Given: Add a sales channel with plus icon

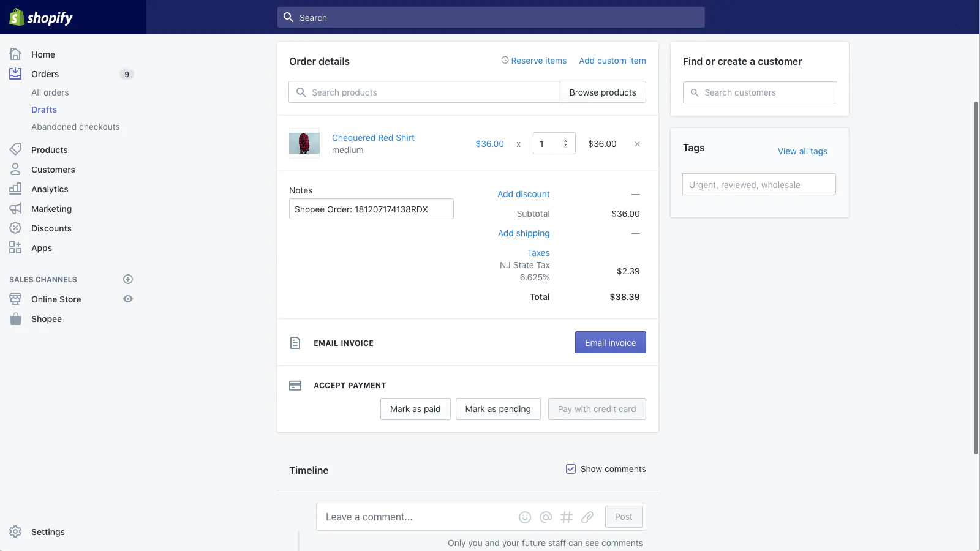Looking at the screenshot, I should pyautogui.click(x=128, y=279).
